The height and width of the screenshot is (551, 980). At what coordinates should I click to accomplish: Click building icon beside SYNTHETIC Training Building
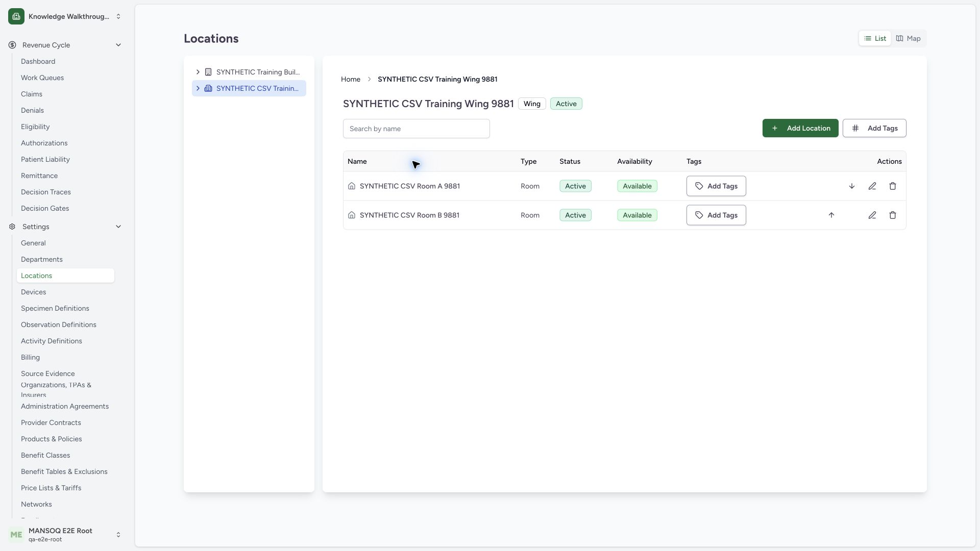tap(208, 72)
